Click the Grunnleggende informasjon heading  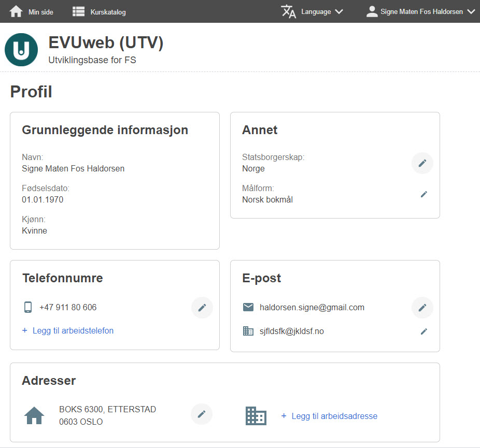[105, 130]
